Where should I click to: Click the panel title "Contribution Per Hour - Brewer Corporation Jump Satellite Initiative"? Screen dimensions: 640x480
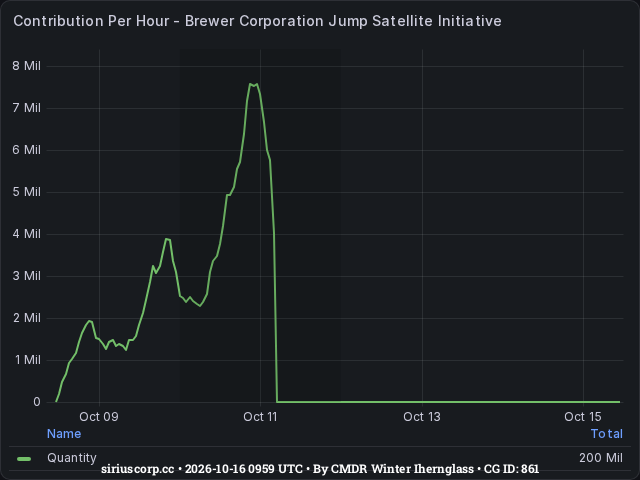[x=257, y=21]
